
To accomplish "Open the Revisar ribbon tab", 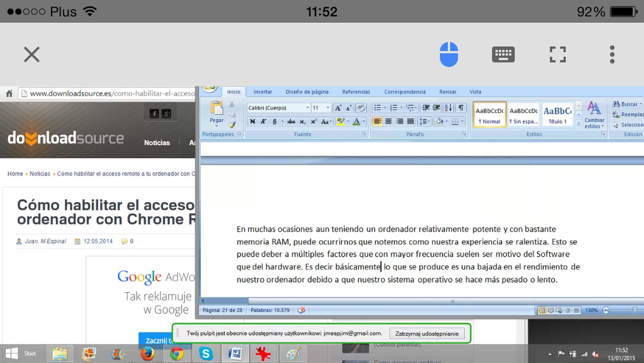I will pos(448,92).
